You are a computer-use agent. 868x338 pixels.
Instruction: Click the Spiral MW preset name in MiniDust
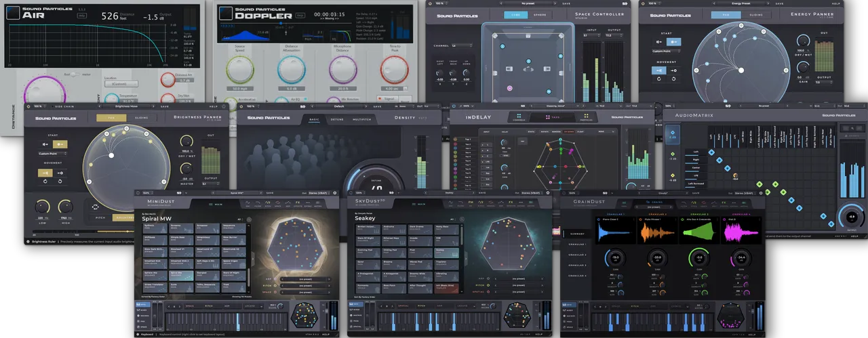click(158, 219)
